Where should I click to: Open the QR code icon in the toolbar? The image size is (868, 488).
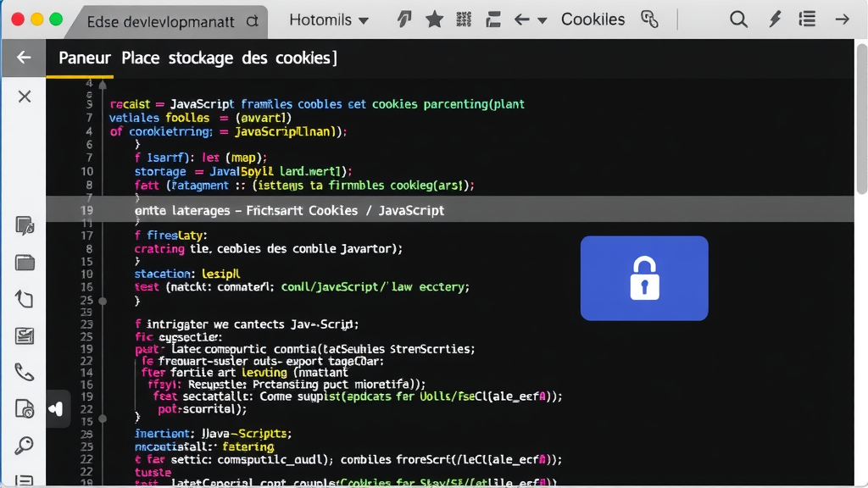click(463, 19)
